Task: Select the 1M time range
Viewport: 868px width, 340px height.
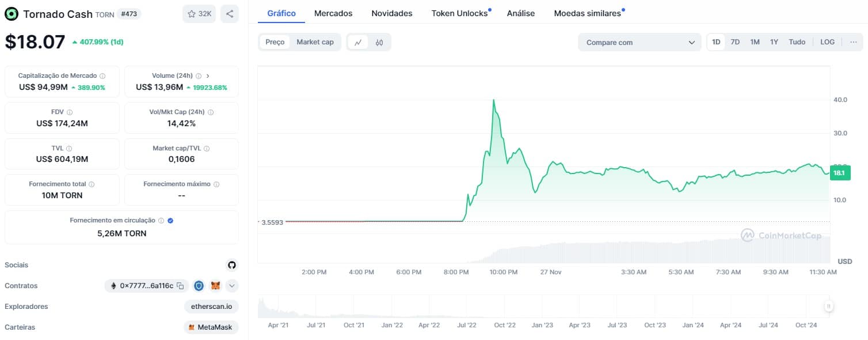Action: pyautogui.click(x=755, y=42)
